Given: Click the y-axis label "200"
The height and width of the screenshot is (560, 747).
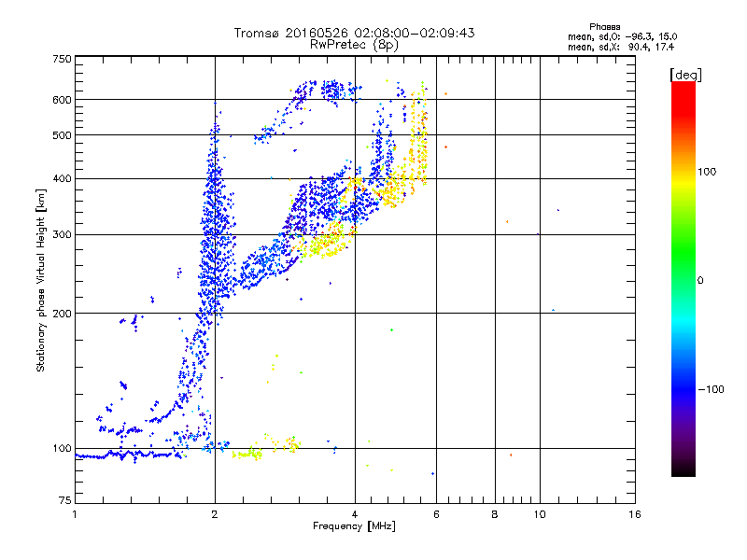Looking at the screenshot, I should [62, 314].
